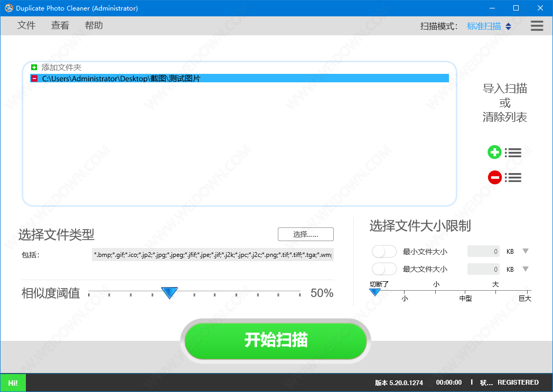Viewport: 553px width, 392px height.
Task: Click the 导入扫描 或 清除列表 text
Action: click(505, 103)
